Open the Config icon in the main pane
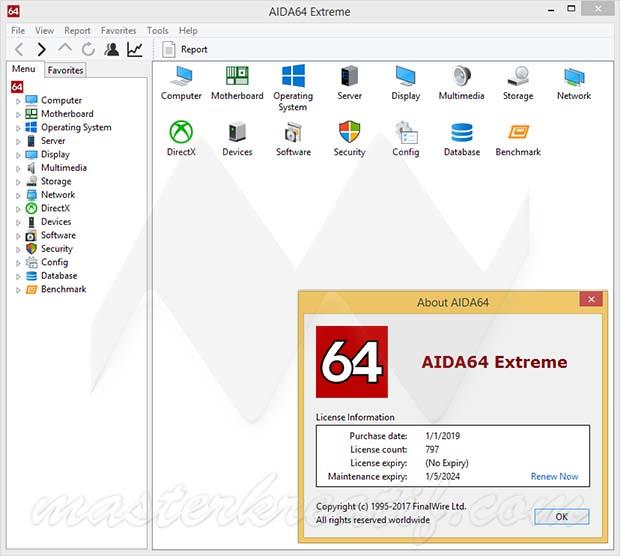 pos(406,139)
